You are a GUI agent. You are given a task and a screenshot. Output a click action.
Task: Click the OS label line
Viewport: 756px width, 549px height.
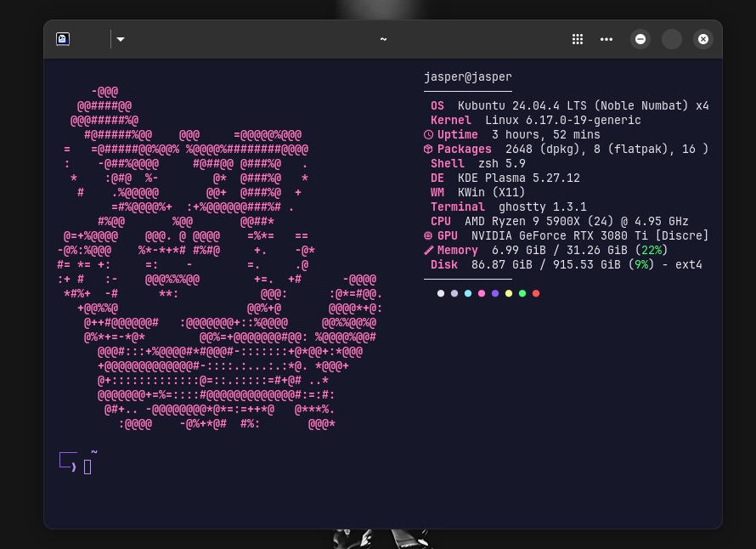437,105
